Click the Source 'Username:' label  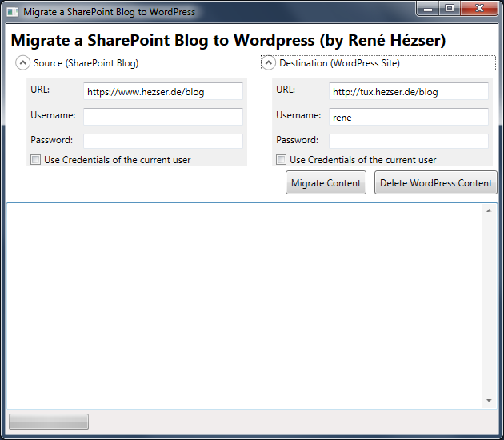coord(53,115)
